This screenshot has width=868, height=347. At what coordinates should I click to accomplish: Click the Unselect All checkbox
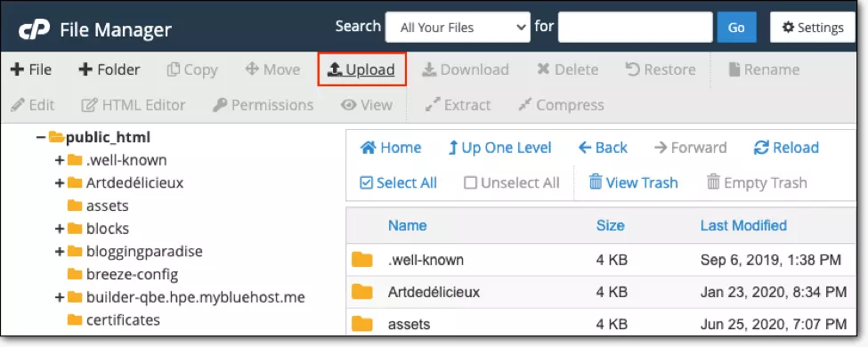point(470,182)
